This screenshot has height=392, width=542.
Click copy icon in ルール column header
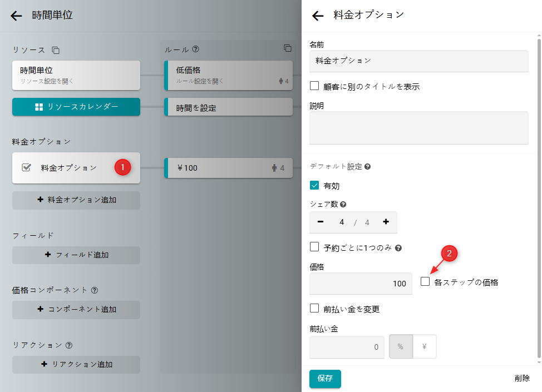coord(288,48)
